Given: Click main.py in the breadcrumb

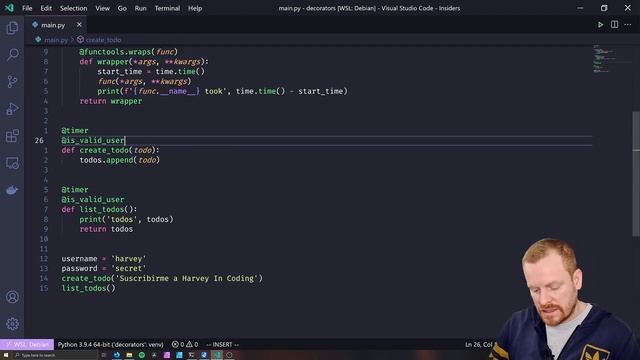Looking at the screenshot, I should [56, 40].
